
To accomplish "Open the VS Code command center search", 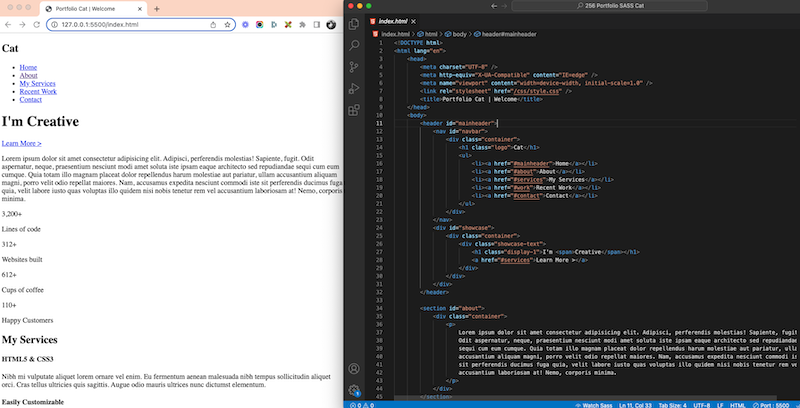I will pos(610,6).
